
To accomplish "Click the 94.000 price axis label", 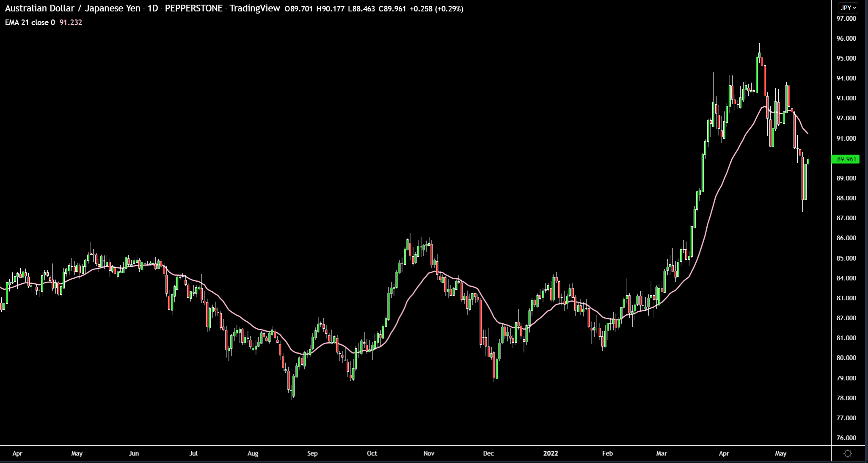I will [x=846, y=78].
